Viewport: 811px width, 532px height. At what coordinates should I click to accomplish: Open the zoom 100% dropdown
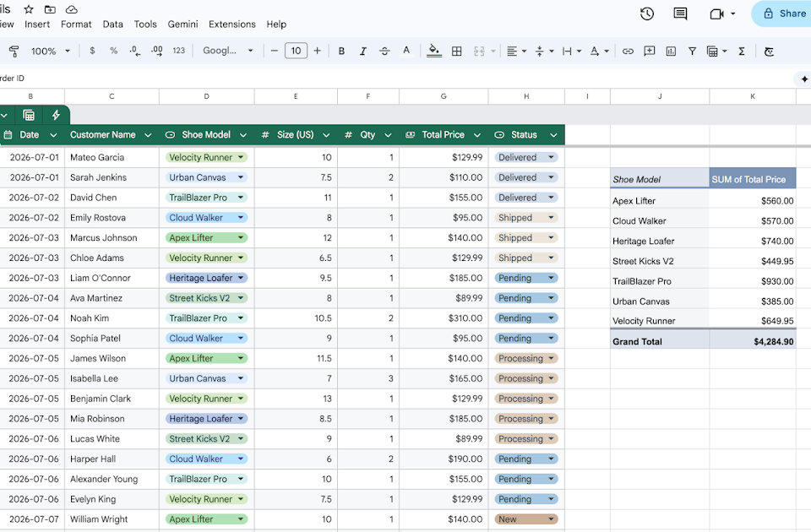pyautogui.click(x=51, y=52)
